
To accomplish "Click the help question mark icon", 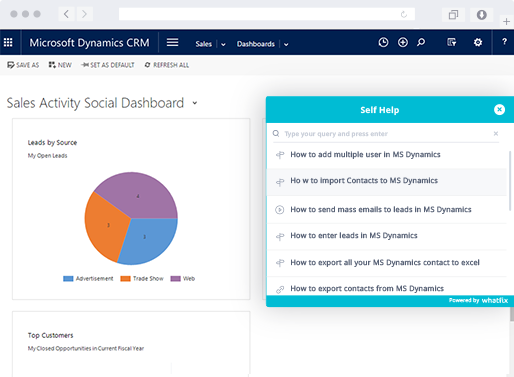I will point(504,42).
